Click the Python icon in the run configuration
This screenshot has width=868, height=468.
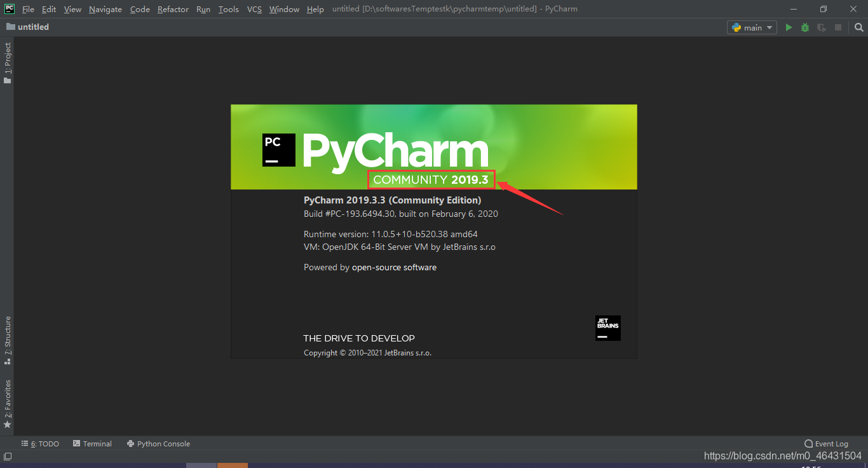click(735, 27)
